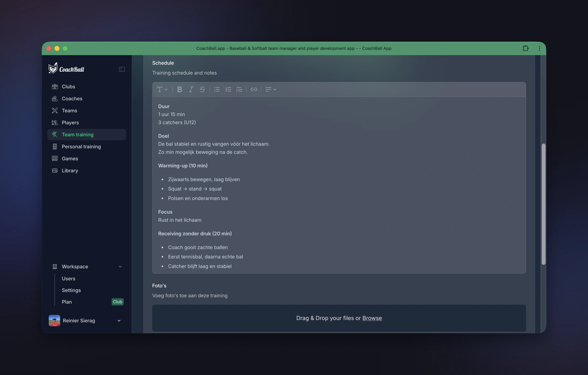Click the page vertical scrollbar
Image resolution: width=588 pixels, height=375 pixels.
click(x=543, y=204)
